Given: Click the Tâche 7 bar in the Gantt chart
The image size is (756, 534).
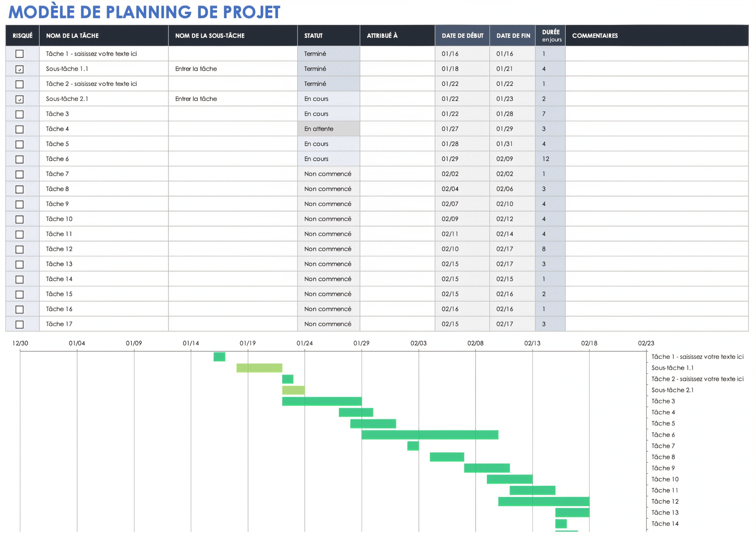Looking at the screenshot, I should click(x=413, y=446).
